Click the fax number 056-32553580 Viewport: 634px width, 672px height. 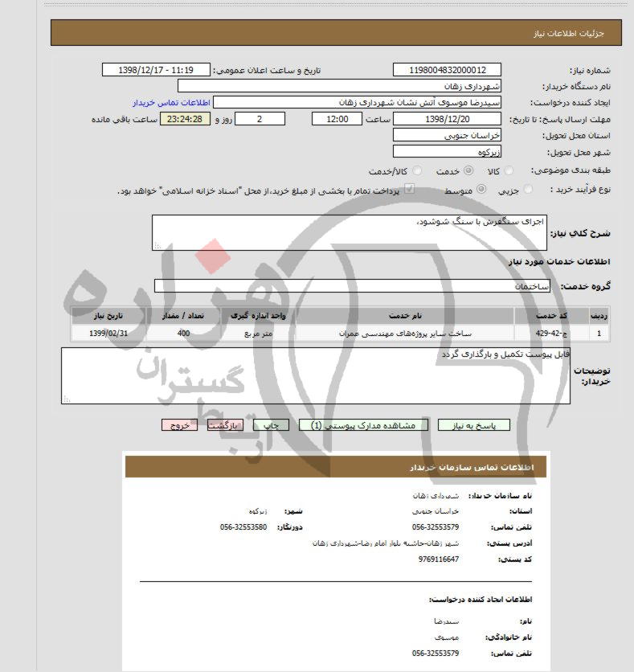pyautogui.click(x=243, y=527)
